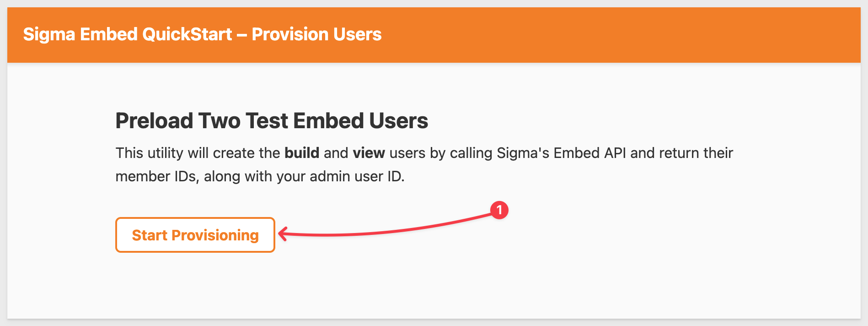Click the word Test in the heading
This screenshot has width=868, height=326.
point(268,121)
